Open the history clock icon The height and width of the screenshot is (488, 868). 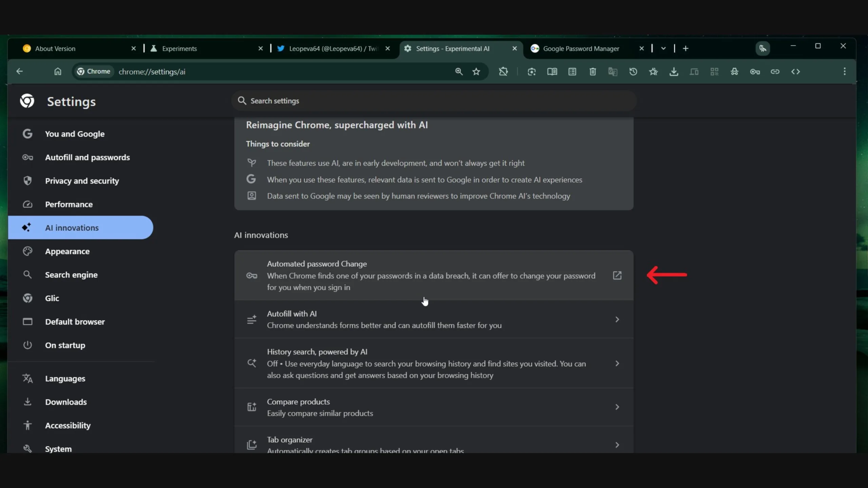(x=633, y=72)
